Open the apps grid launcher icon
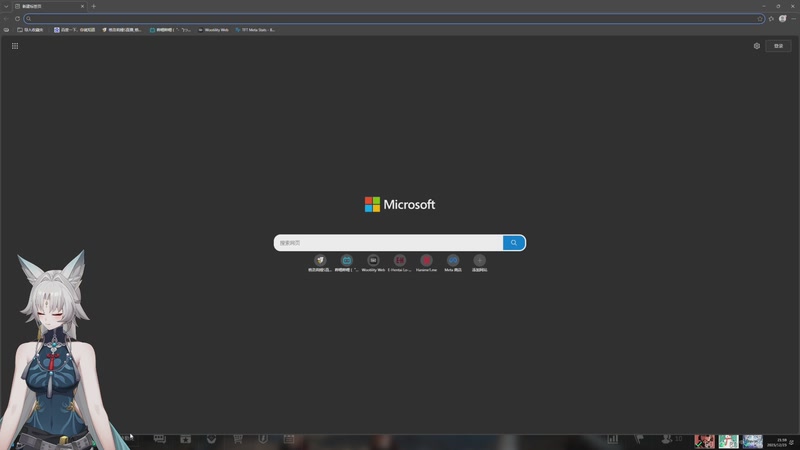This screenshot has height=450, width=800. [15, 46]
